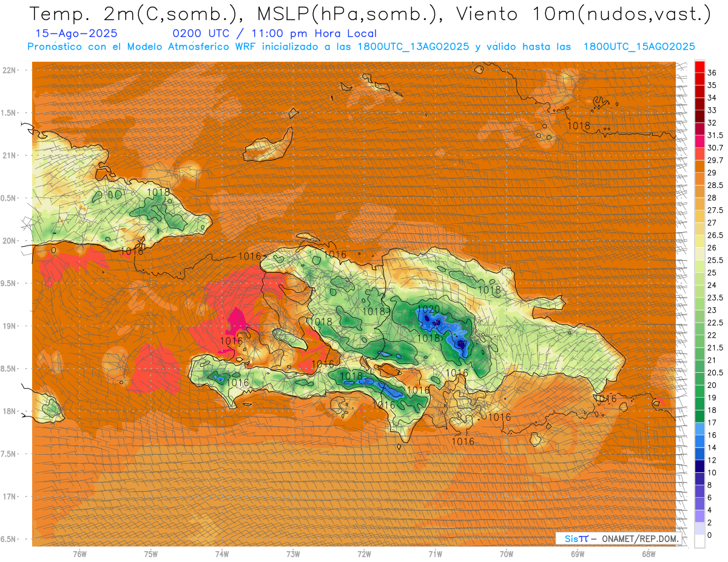Click legend value '31.5' on temperature scale
728x562 pixels.
(x=715, y=135)
